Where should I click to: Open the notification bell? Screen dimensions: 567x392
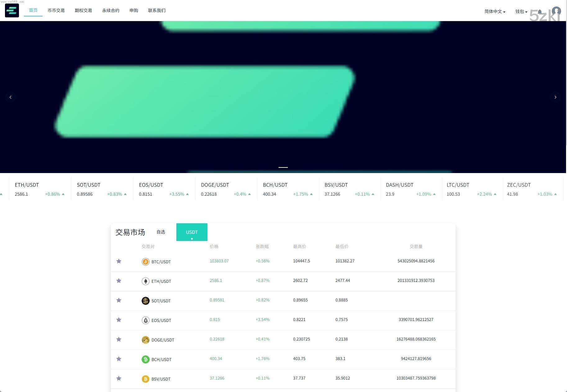pyautogui.click(x=539, y=11)
